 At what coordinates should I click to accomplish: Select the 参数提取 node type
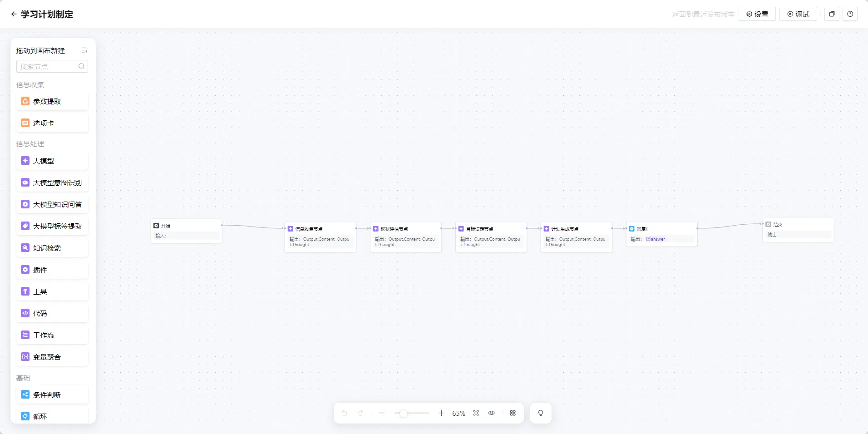click(52, 102)
